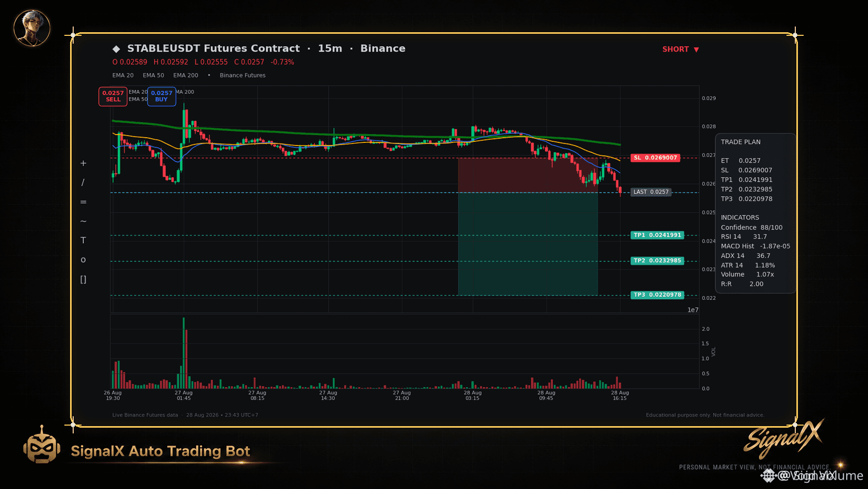Click the red stop-loss zone on chart
This screenshot has height=489, width=868.
(x=528, y=175)
